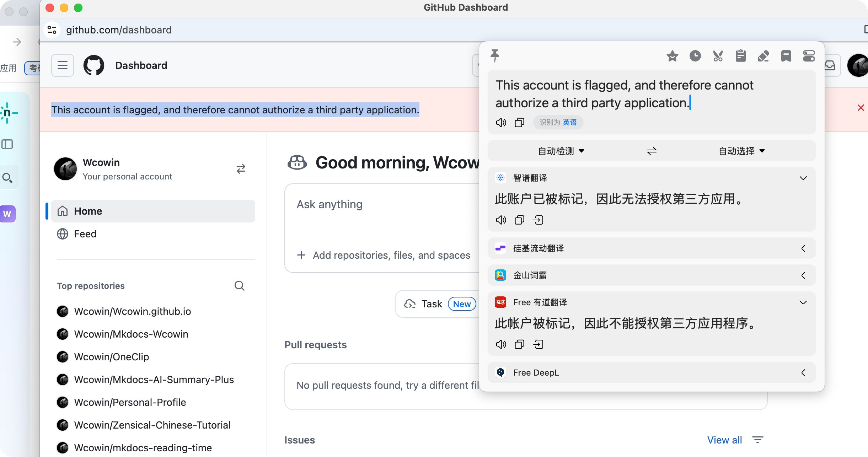This screenshot has height=457, width=868.
Task: Open the 自动检测 source language dropdown
Action: tap(561, 151)
